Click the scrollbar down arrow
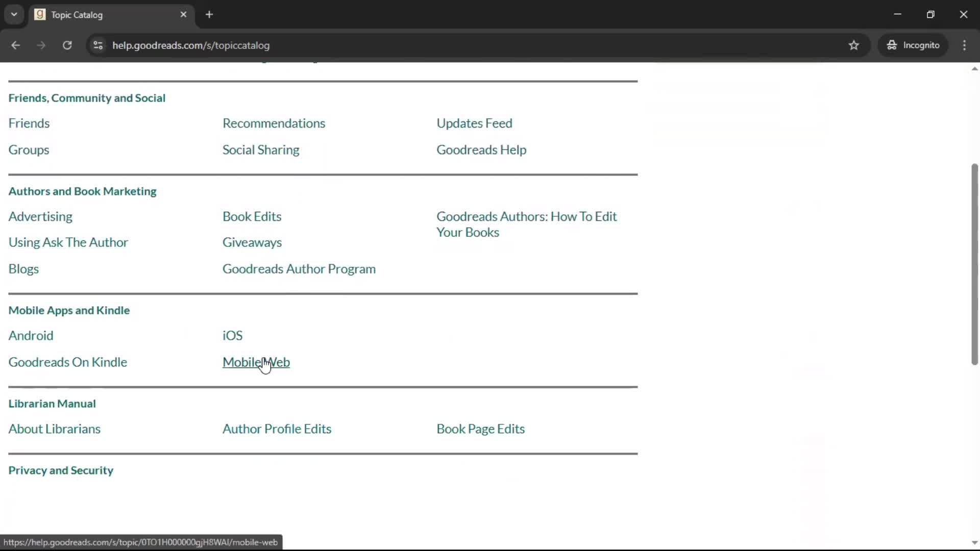980x551 pixels. pyautogui.click(x=974, y=543)
